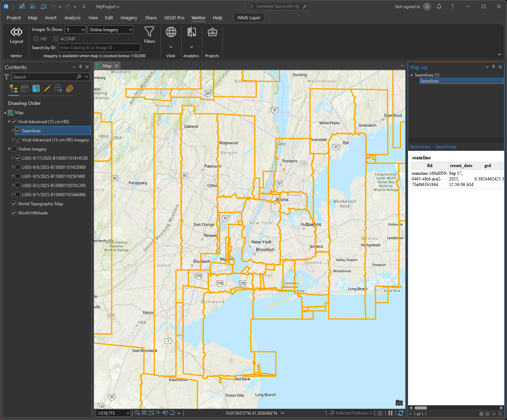The height and width of the screenshot is (420, 507).
Task: Click the Vantor Logout icon
Action: coord(16,33)
